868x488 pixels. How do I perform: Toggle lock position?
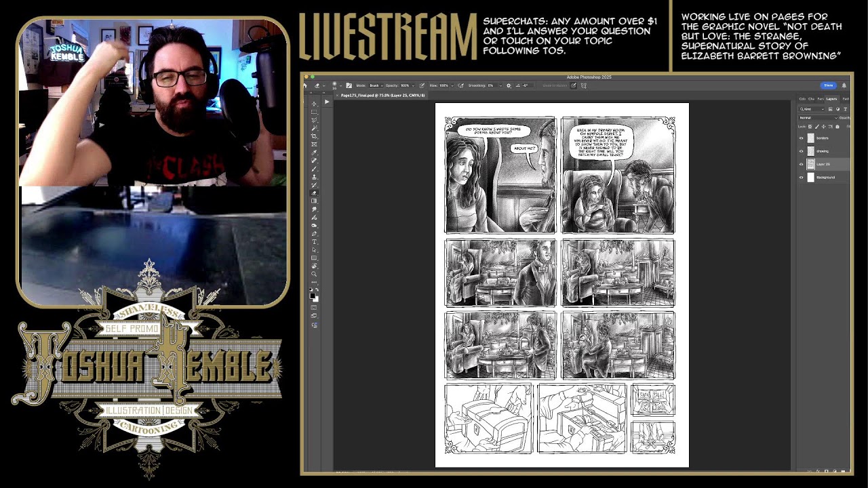pyautogui.click(x=823, y=127)
